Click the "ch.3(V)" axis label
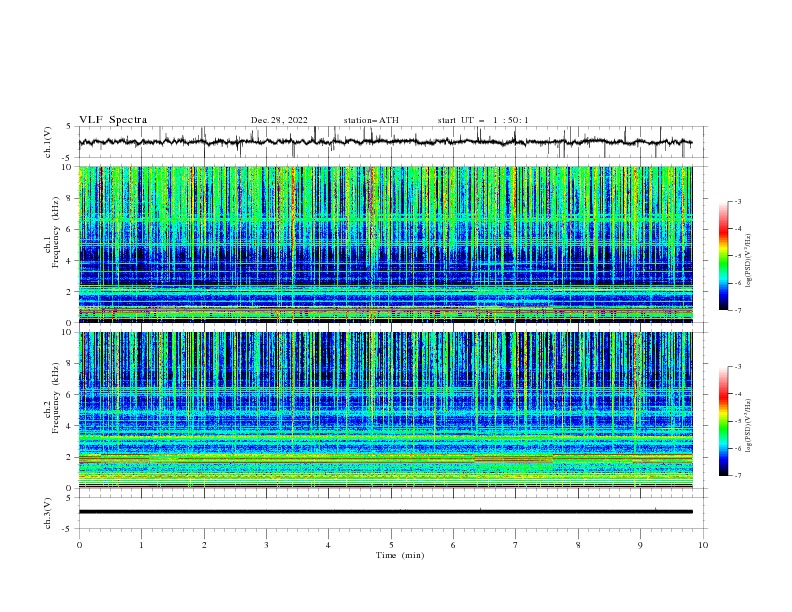792x612 pixels. [x=48, y=513]
